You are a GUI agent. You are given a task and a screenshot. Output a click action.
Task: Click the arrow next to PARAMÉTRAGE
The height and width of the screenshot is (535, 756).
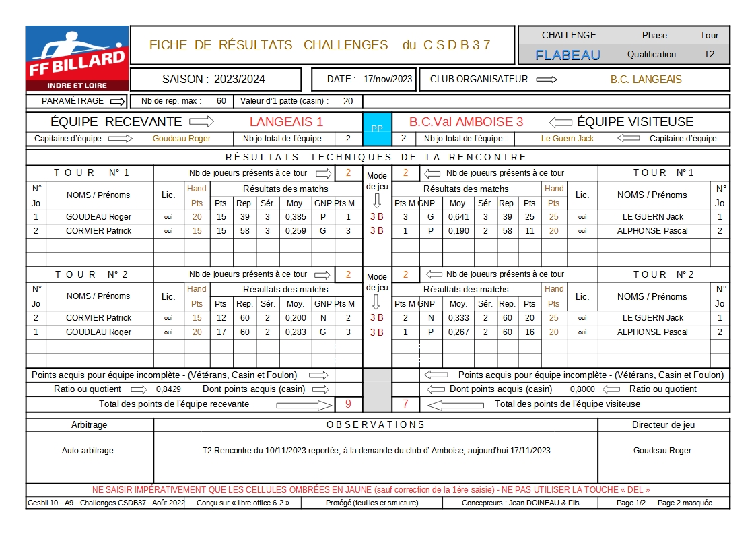pyautogui.click(x=117, y=101)
